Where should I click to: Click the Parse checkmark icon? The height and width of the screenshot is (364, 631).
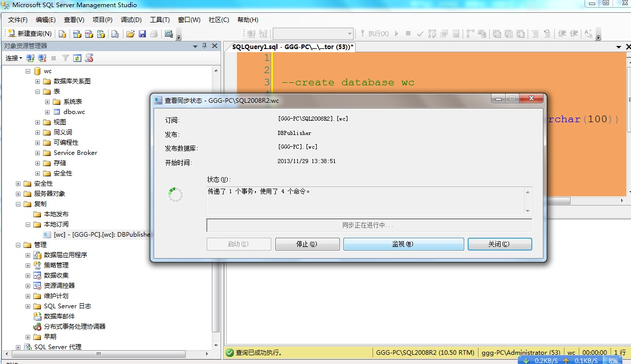coord(420,34)
